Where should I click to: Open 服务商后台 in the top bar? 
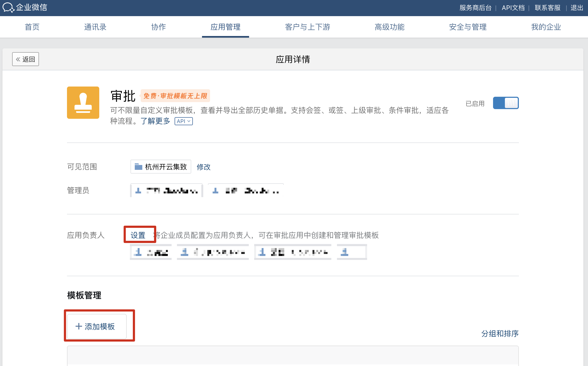click(x=475, y=8)
